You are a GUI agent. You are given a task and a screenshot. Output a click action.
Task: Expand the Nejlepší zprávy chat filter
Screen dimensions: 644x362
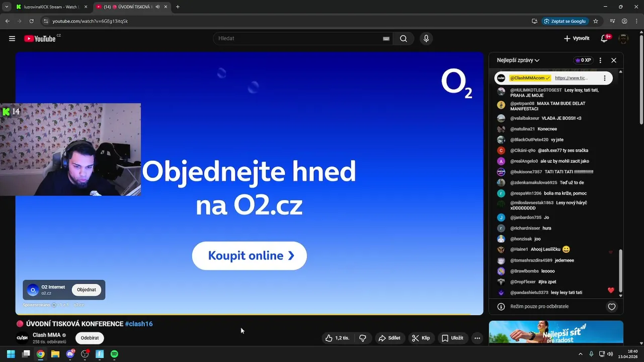pyautogui.click(x=518, y=60)
